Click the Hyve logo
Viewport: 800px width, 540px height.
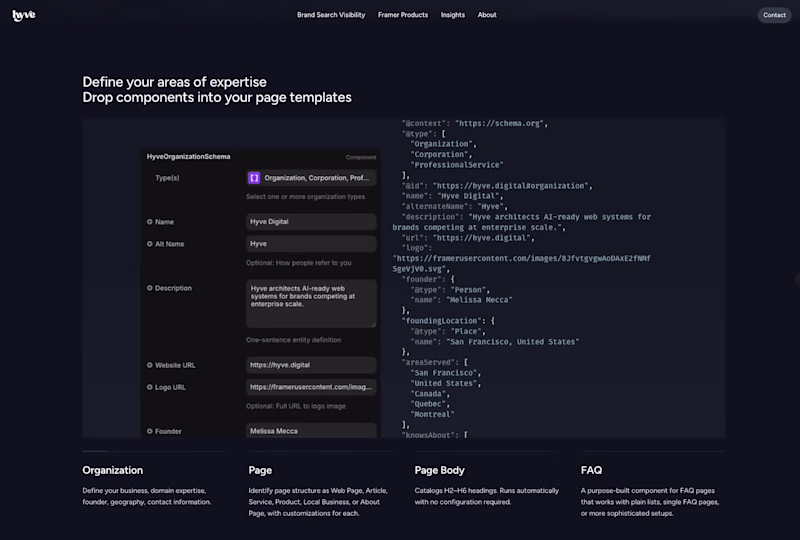pyautogui.click(x=24, y=15)
